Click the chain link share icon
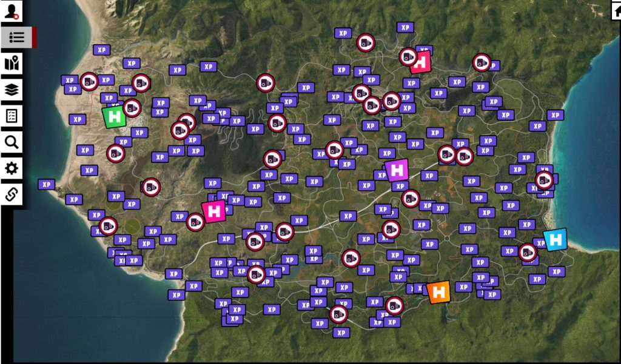Viewport: 621px width, 364px height. point(12,194)
